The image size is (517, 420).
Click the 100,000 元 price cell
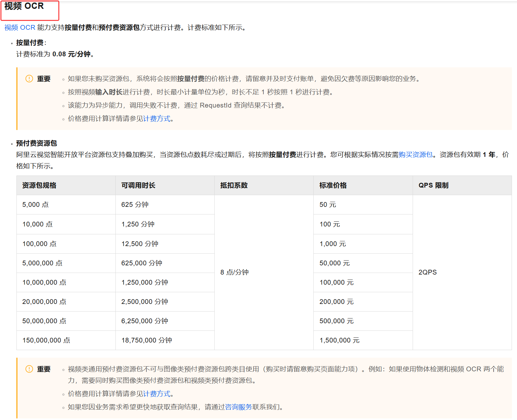(x=363, y=282)
